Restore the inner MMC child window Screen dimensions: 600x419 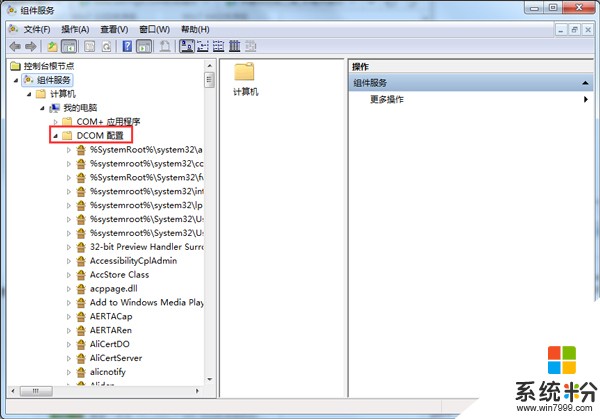574,30
